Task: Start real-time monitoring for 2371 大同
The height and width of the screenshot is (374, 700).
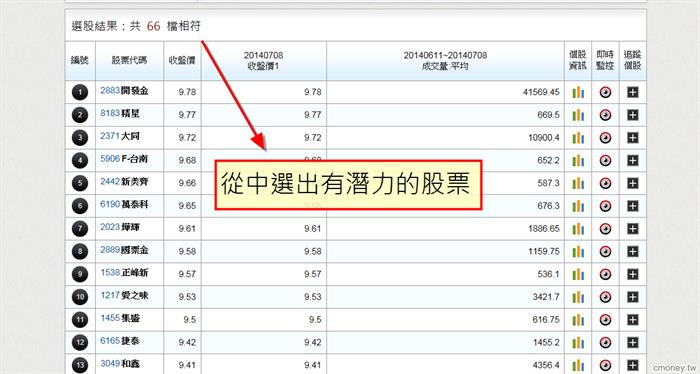Action: pos(605,138)
